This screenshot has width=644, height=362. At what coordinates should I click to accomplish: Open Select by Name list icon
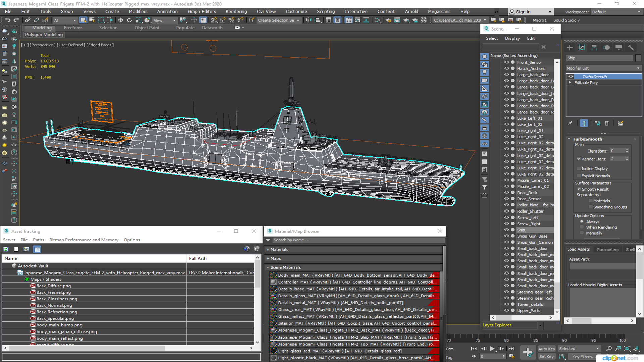[x=92, y=20]
